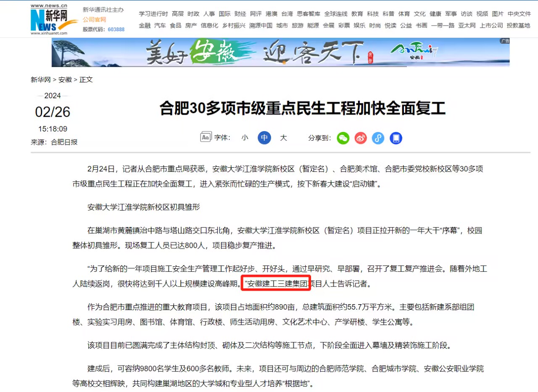Open the 旅游 channel in the navbar
Image resolution: width=538 pixels, height=392 pixels.
[x=297, y=25]
